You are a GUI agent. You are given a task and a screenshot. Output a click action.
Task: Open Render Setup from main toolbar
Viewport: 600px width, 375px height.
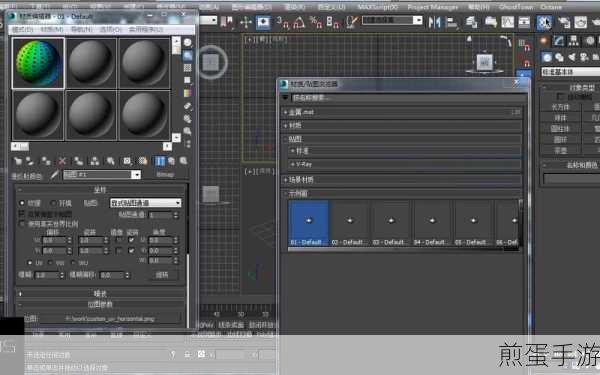click(x=564, y=23)
